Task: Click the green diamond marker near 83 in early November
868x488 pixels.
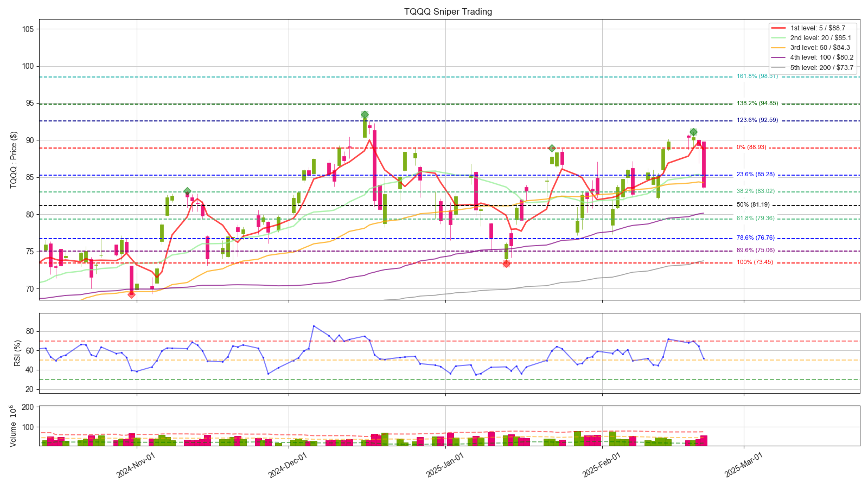Action: 187,191
